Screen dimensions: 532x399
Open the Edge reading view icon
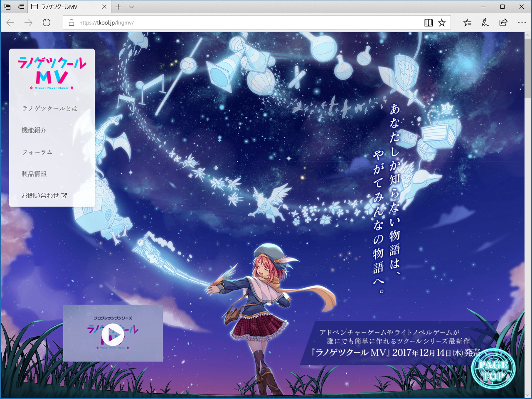click(x=428, y=22)
